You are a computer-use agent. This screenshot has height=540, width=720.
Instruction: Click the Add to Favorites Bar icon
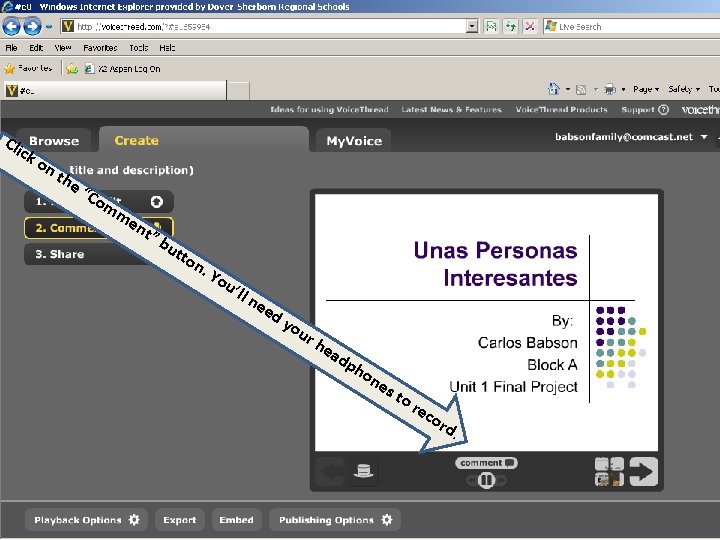72,69
